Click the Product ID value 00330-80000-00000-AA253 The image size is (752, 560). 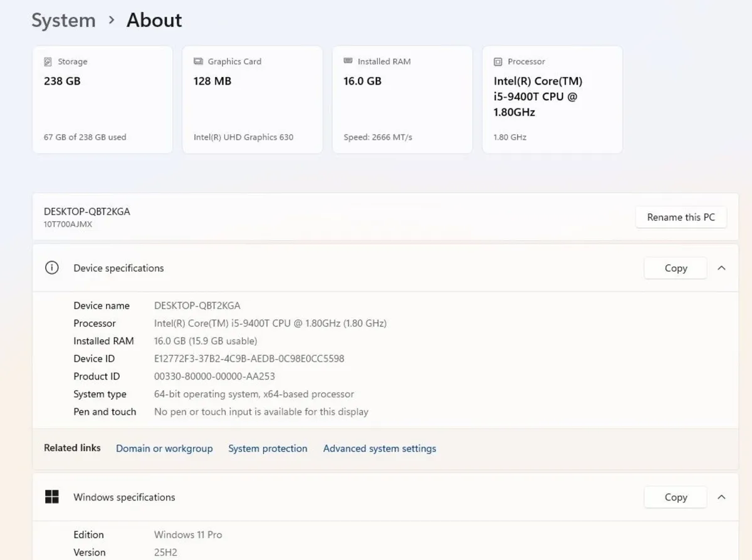coord(214,376)
